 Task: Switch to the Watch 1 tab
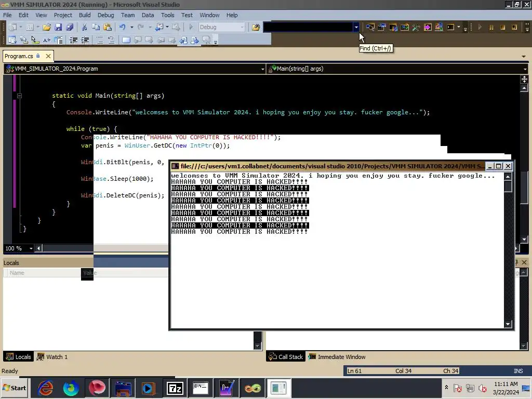click(52, 357)
